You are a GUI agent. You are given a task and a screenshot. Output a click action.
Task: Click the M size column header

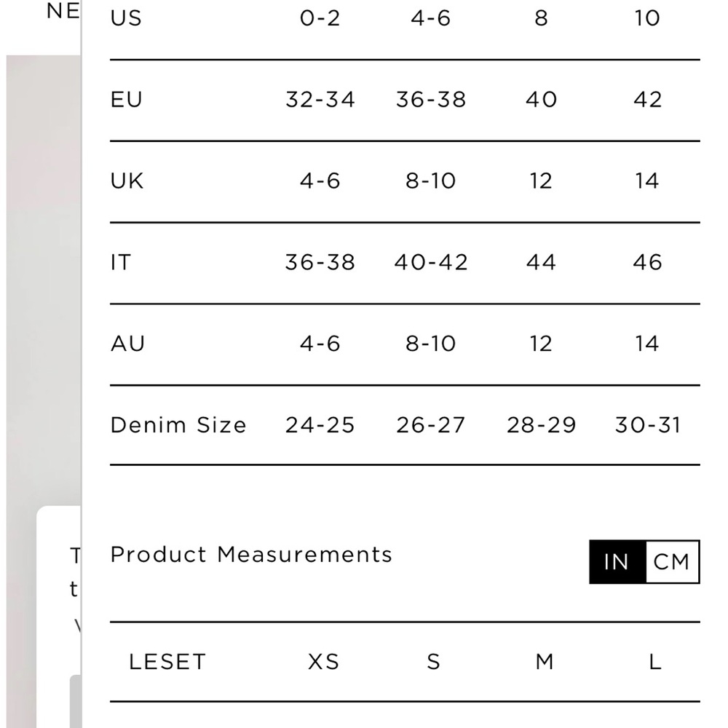pyautogui.click(x=544, y=662)
